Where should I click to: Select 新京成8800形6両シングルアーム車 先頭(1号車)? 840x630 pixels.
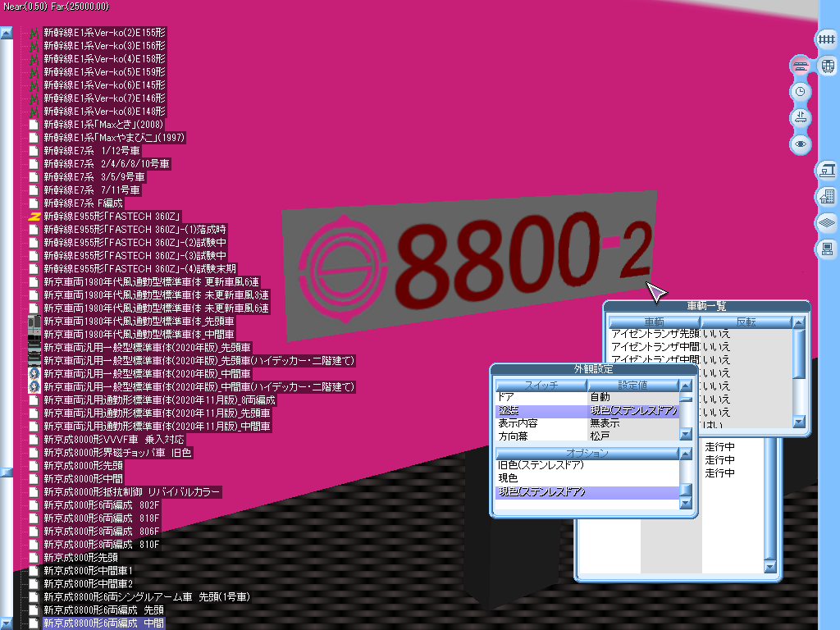147,597
